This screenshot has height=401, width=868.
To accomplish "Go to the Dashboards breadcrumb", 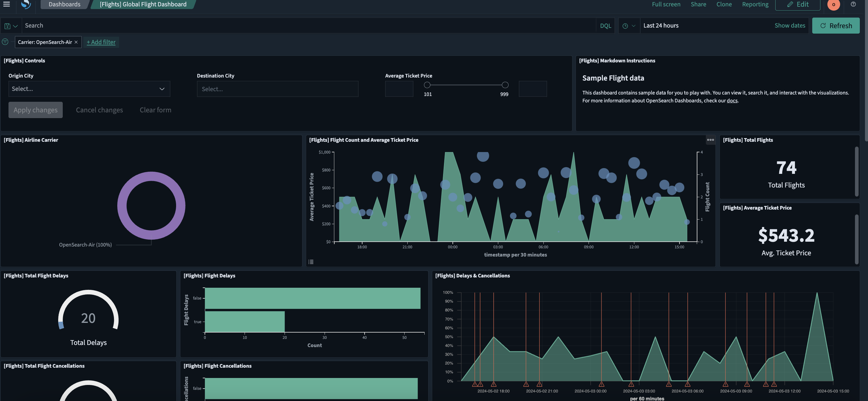I will click(64, 4).
